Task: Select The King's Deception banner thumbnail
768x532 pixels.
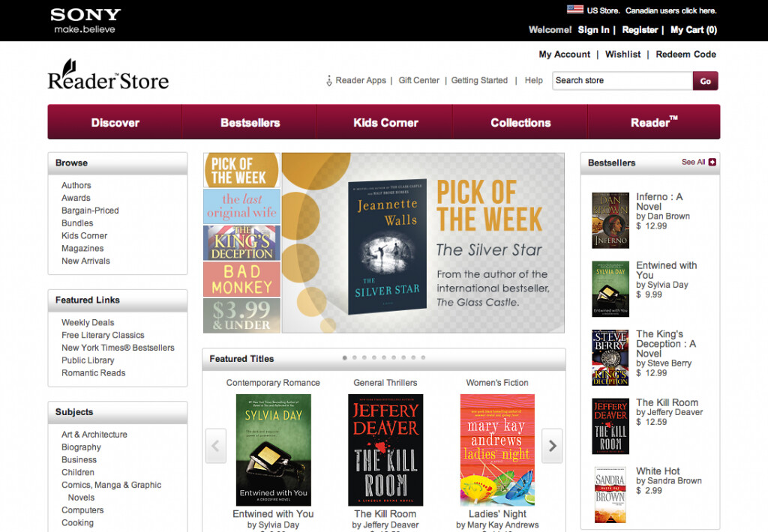Action: (x=242, y=243)
